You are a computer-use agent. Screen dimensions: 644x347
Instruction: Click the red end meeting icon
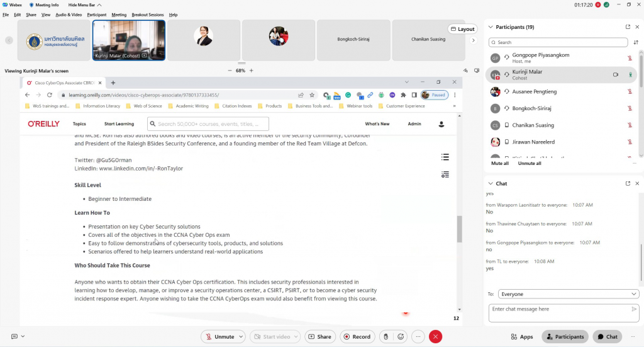(435, 337)
